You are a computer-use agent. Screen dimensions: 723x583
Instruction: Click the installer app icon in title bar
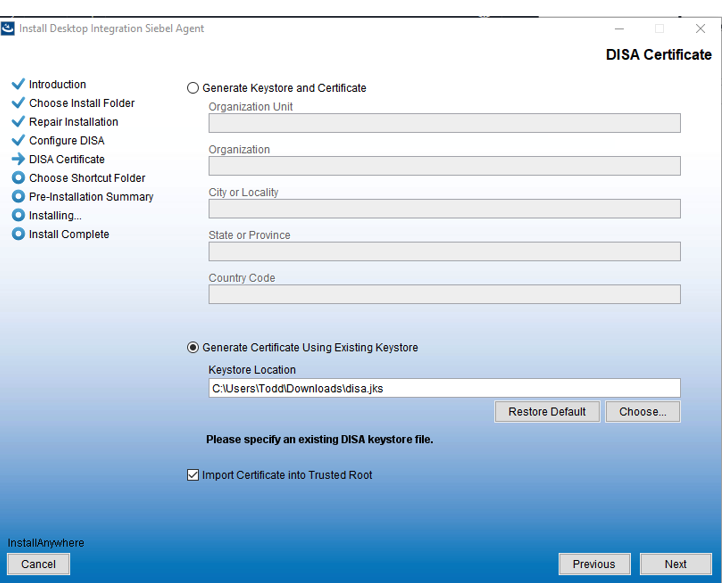(x=7, y=29)
